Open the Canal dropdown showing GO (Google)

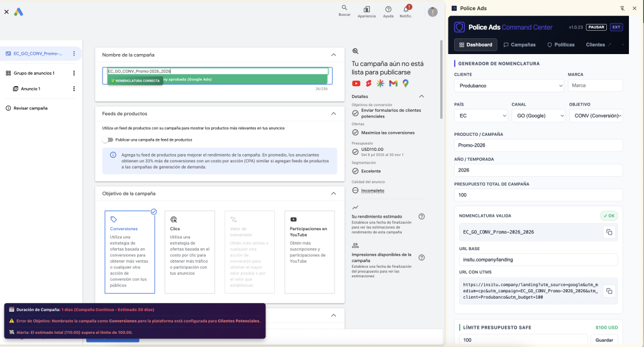click(538, 116)
